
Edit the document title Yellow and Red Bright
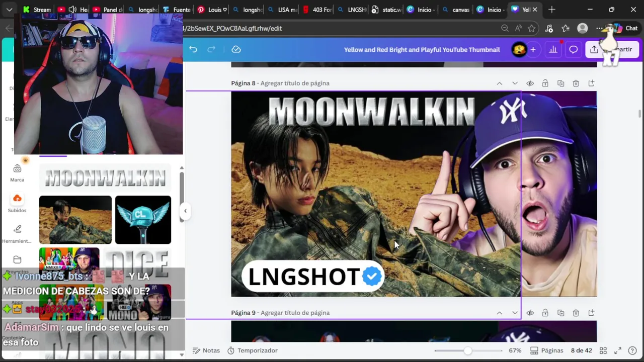pos(422,49)
